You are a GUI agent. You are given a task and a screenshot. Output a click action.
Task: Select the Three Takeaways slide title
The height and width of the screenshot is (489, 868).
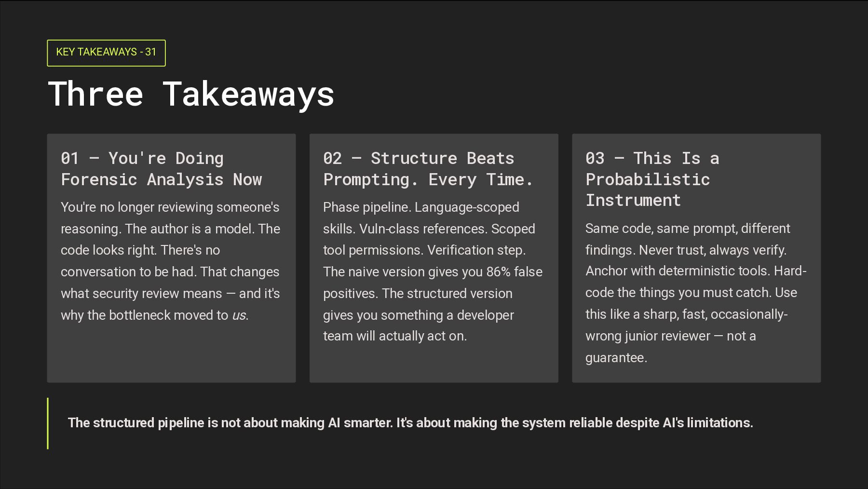191,94
